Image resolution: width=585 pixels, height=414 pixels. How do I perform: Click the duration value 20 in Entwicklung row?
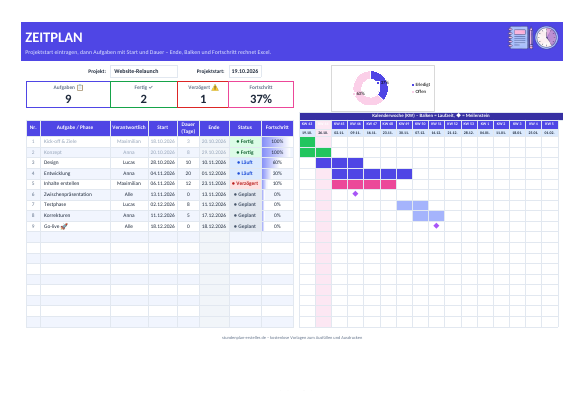coord(188,173)
